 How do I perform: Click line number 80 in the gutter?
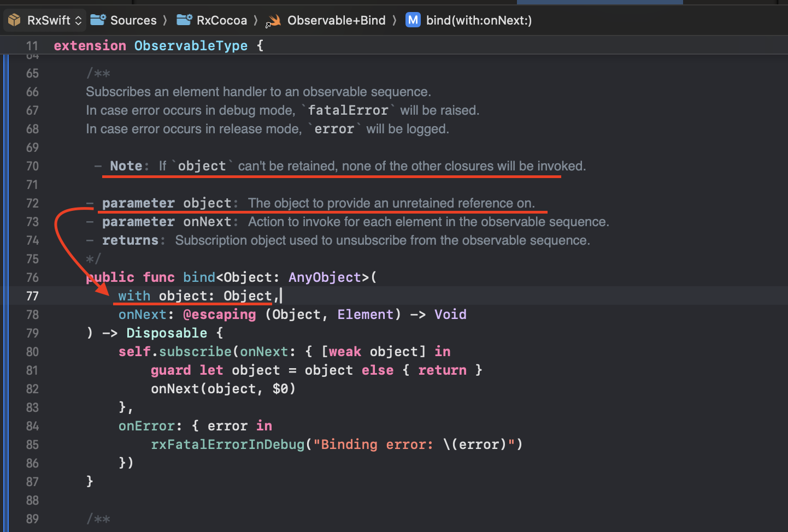[32, 352]
